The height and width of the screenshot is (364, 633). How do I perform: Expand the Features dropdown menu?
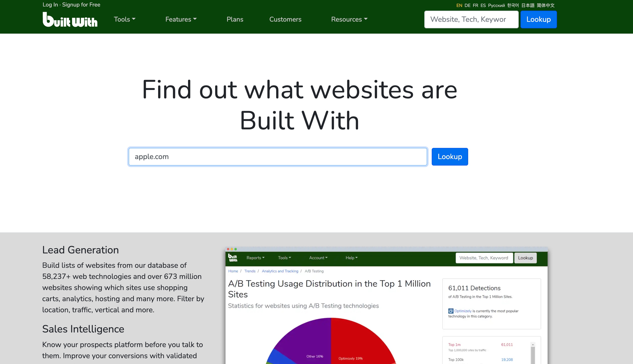pos(181,19)
